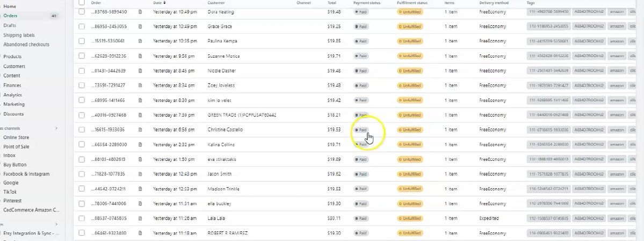The height and width of the screenshot is (241, 644).
Task: Click Unfulfilled badge on eva stivaktakis order
Action: (410, 159)
